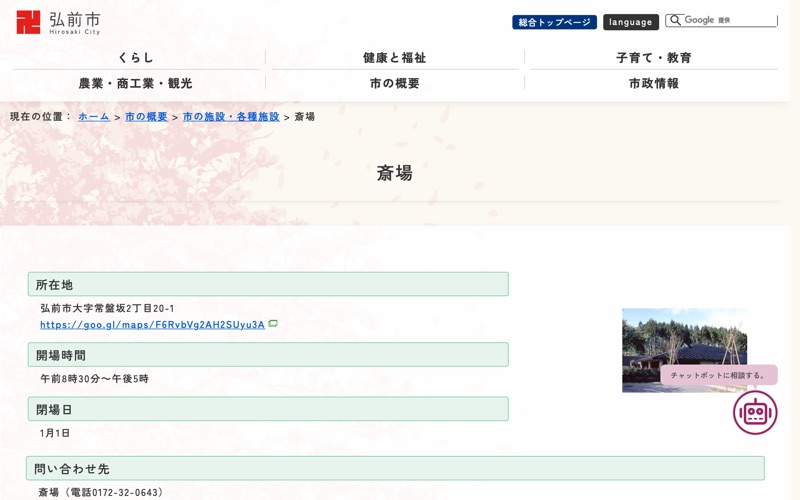Follow the 市の施設・各種施設 breadcrumb link
Viewport: 800px width, 500px height.
tap(231, 116)
